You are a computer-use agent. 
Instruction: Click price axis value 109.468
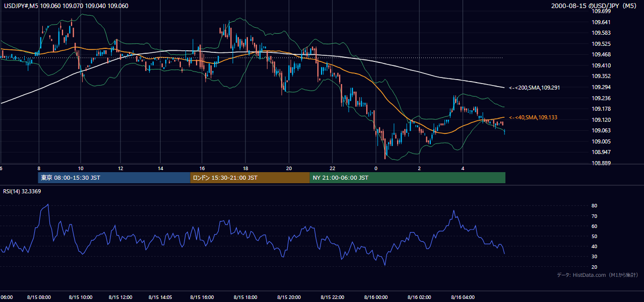click(601, 55)
